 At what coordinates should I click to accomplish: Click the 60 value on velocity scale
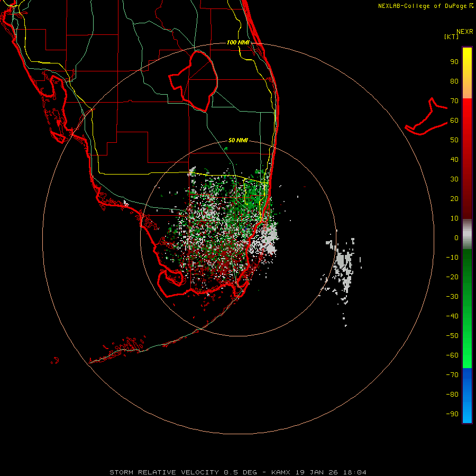coord(454,121)
